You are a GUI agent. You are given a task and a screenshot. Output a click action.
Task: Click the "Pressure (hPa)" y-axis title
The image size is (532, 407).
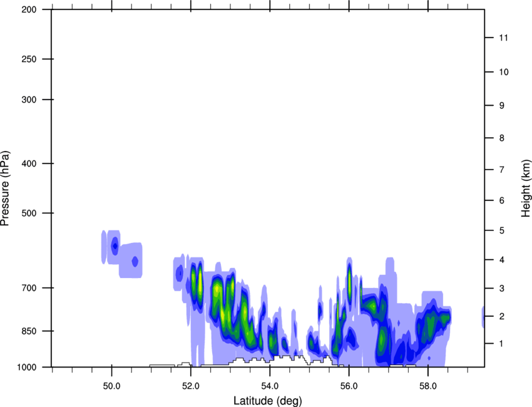(5, 188)
